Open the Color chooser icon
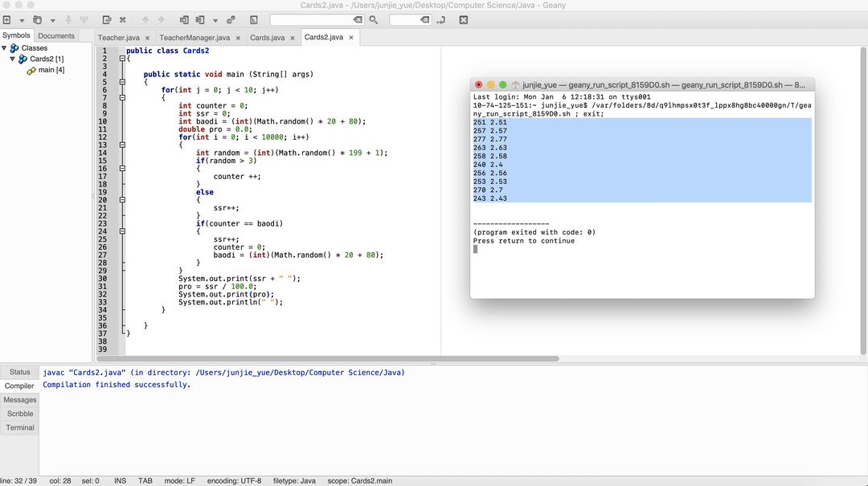The image size is (868, 486). click(x=253, y=20)
